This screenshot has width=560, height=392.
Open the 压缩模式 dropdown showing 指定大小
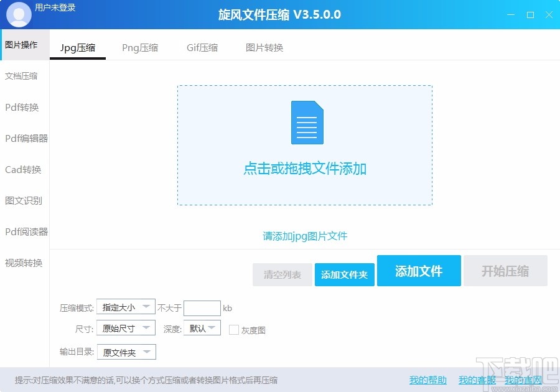(x=126, y=307)
